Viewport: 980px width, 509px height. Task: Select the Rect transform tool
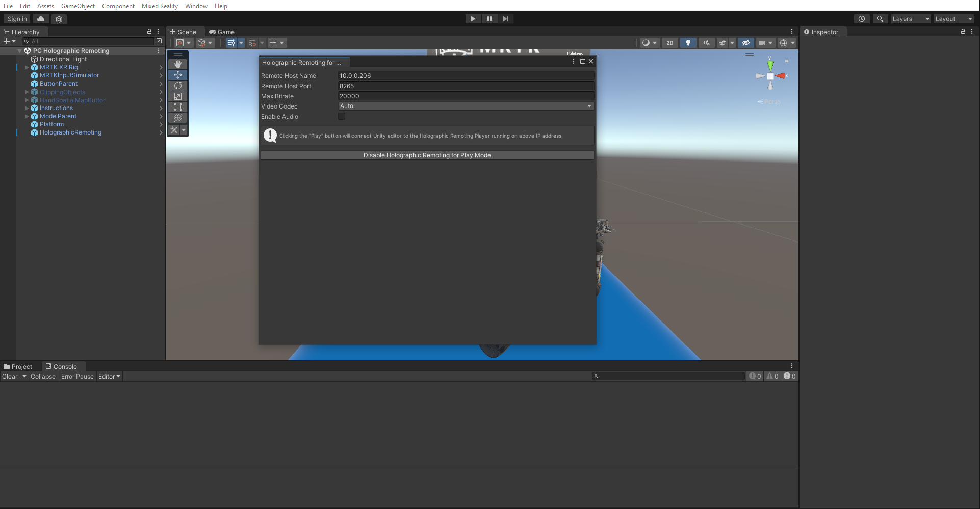(177, 107)
